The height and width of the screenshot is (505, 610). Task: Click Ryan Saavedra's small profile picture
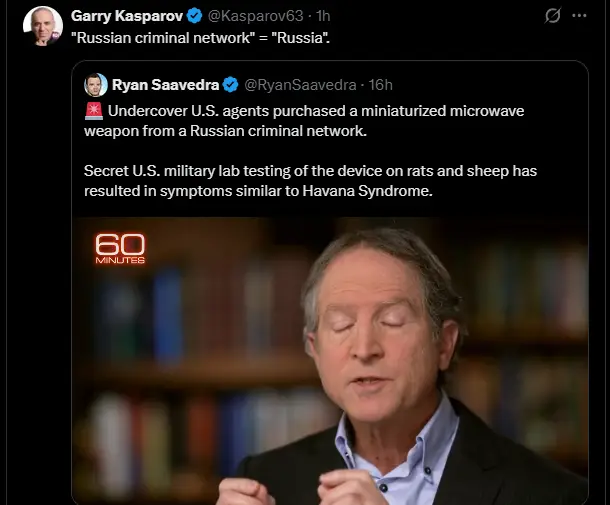(x=96, y=85)
